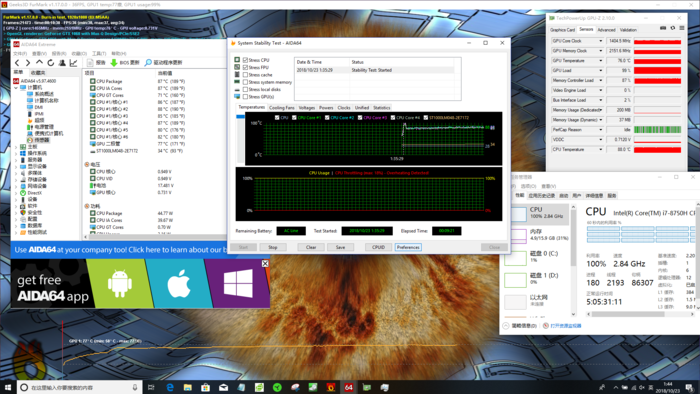
Task: Click the Android icon in AIDA64 ad
Action: coord(120,284)
